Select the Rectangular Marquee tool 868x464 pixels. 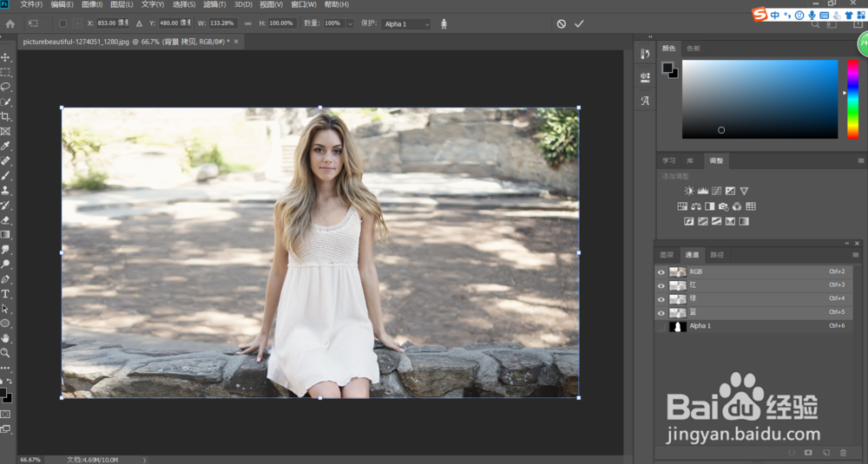[x=5, y=73]
